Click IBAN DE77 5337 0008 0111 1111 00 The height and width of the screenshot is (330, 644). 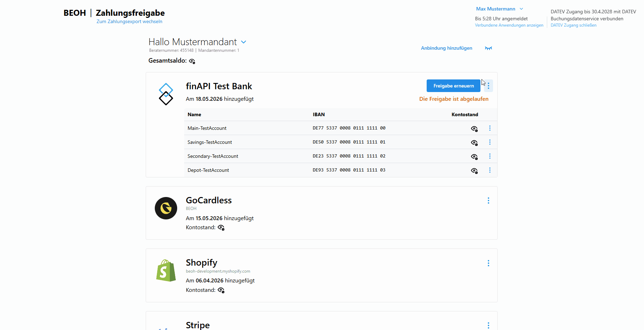349,128
